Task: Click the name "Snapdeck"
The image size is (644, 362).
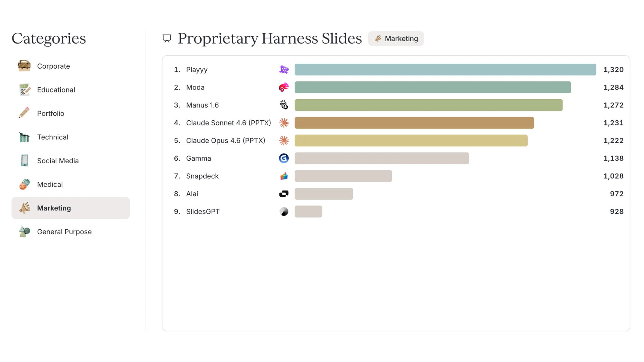Action: pyautogui.click(x=202, y=176)
